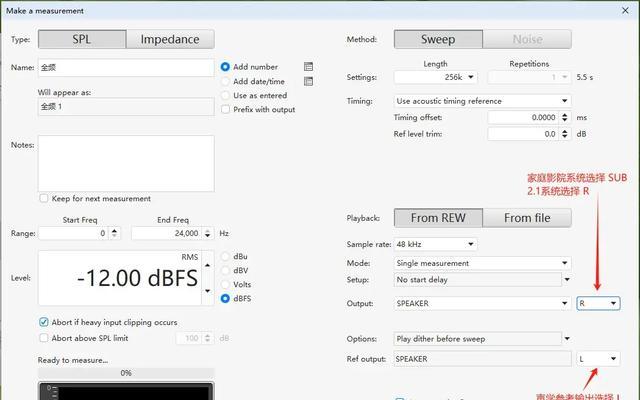Increase the Timing offset value

pos(565,115)
